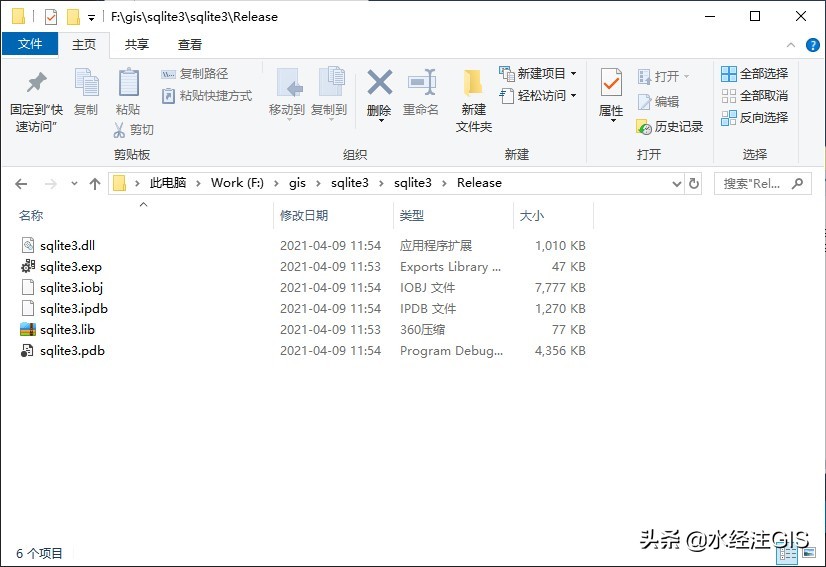Open the Open (打开) button dropdown
826x567 pixels.
click(x=686, y=77)
